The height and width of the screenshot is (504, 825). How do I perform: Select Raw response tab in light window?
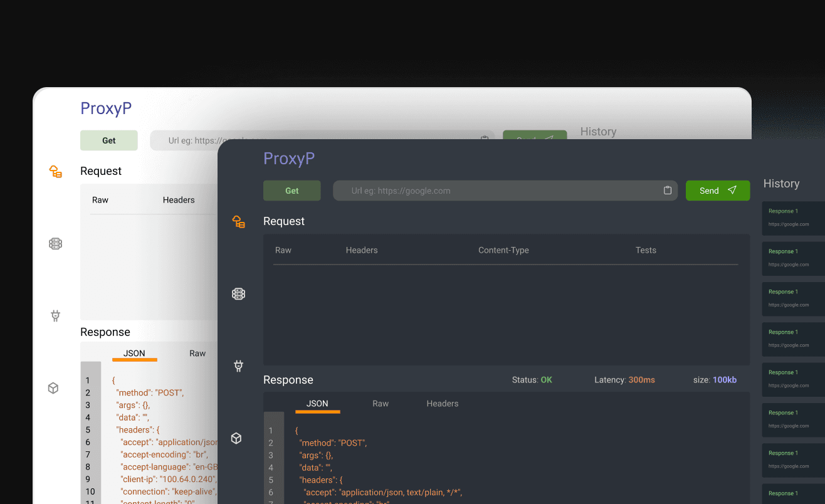click(197, 354)
